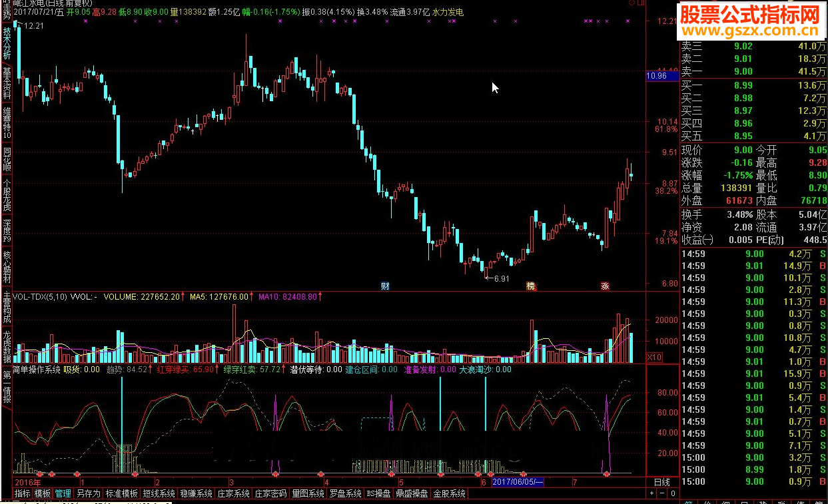Click the 外盘 61673 value
Image resolution: width=828 pixels, height=504 pixels.
click(x=739, y=200)
